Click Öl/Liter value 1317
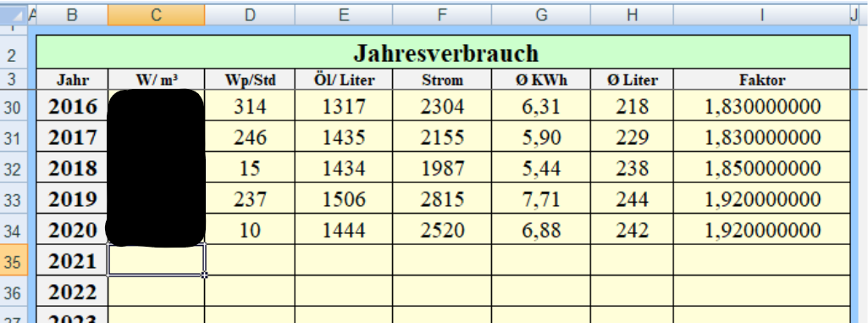 click(x=344, y=106)
